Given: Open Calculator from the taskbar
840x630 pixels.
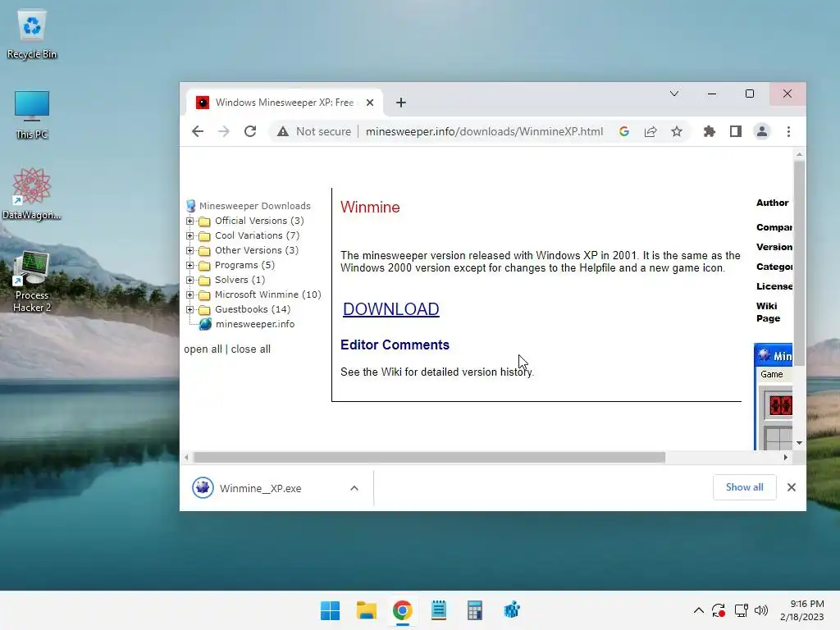Looking at the screenshot, I should 475,610.
